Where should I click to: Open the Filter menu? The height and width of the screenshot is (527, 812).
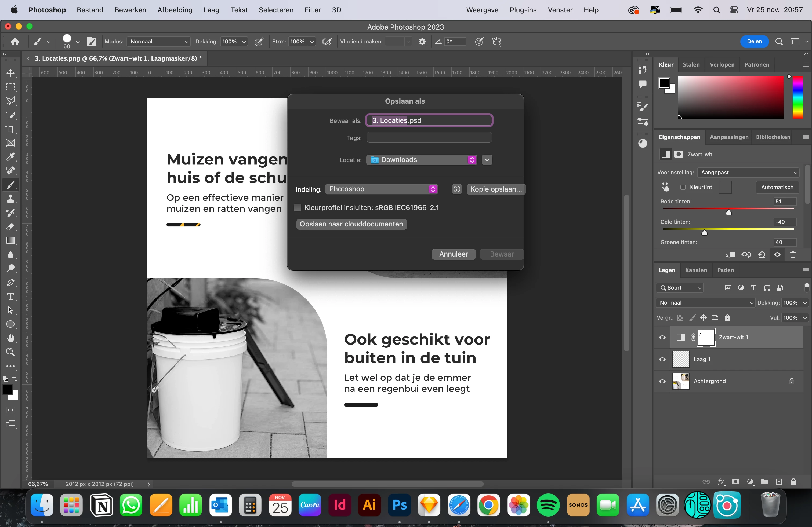tap(312, 10)
